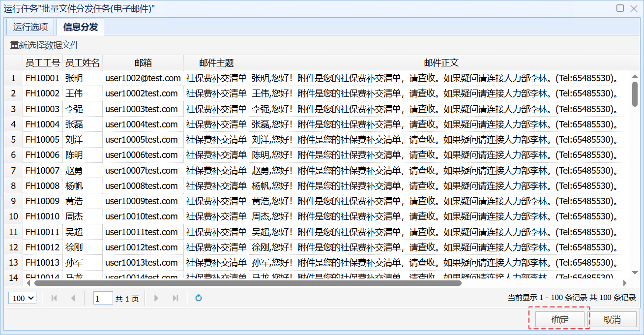Viewport: 644px width, 335px height.
Task: Switch to the 信息分发 tab
Action: tap(80, 27)
